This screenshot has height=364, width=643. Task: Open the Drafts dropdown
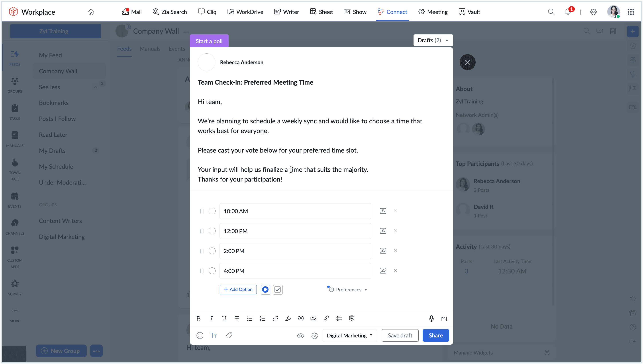(433, 40)
